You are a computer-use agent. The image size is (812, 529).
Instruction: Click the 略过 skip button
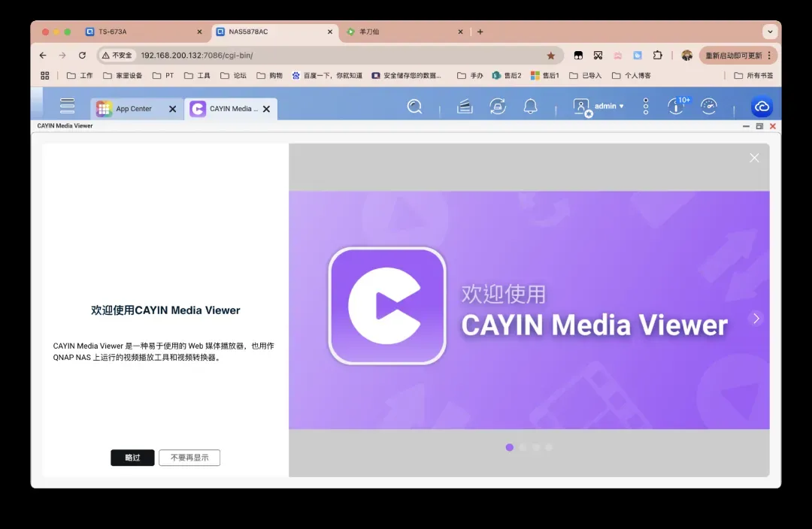[x=132, y=458]
